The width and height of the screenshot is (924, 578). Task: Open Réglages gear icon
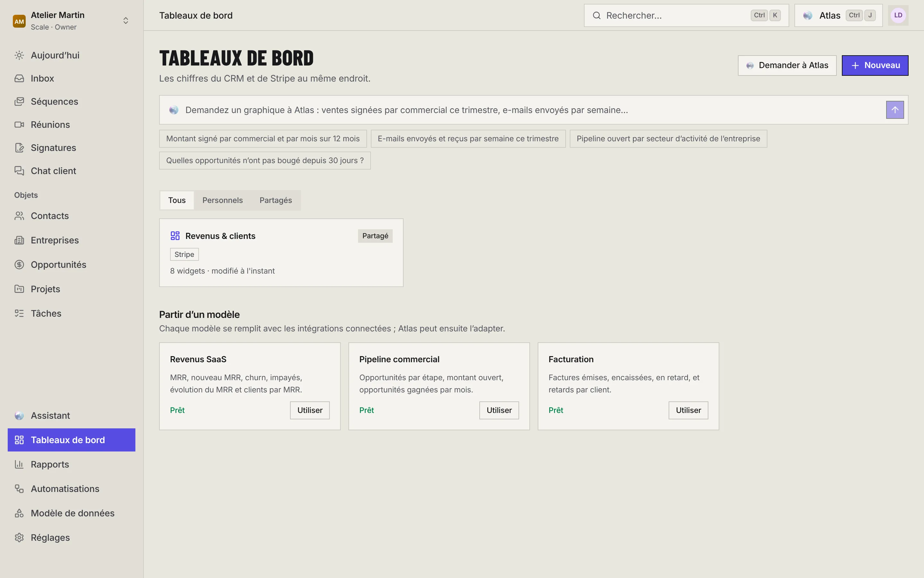pyautogui.click(x=19, y=538)
